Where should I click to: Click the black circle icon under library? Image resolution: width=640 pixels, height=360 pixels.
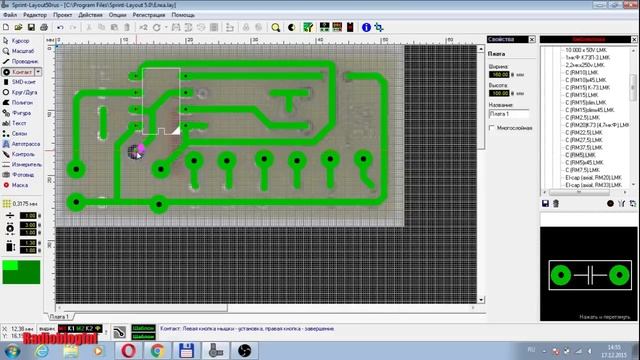pyautogui.click(x=610, y=203)
